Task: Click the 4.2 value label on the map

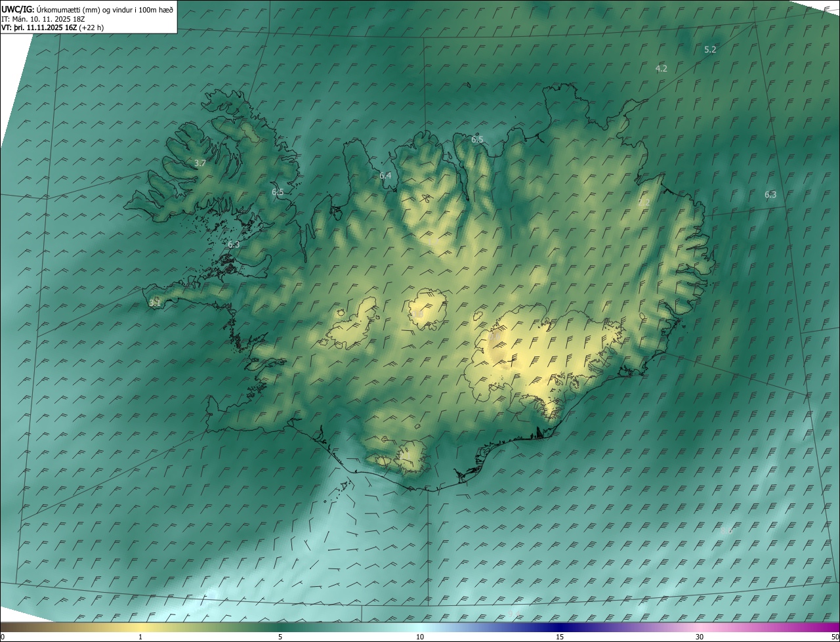Action: pyautogui.click(x=661, y=68)
